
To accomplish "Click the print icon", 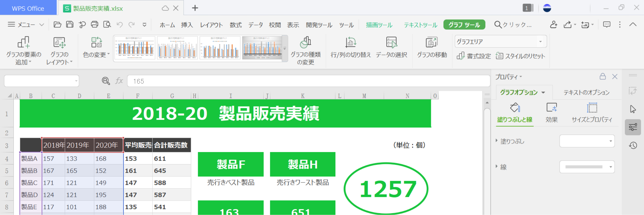I will (95, 24).
